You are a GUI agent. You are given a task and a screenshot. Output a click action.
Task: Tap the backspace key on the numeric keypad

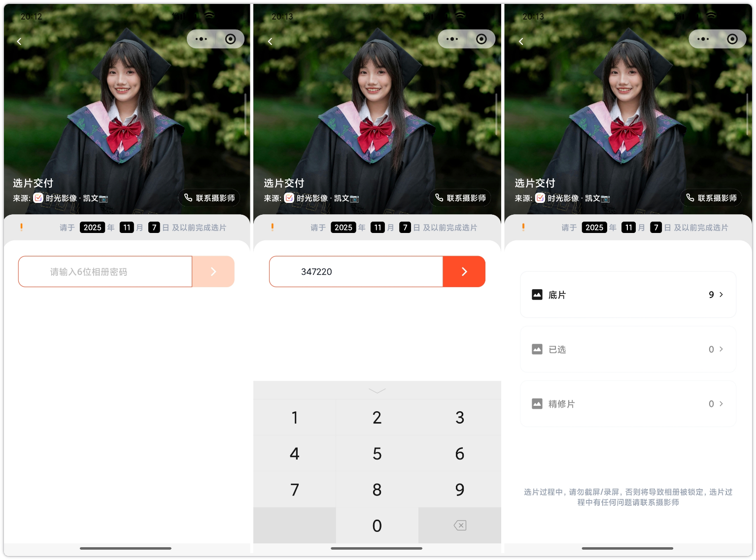coord(459,526)
